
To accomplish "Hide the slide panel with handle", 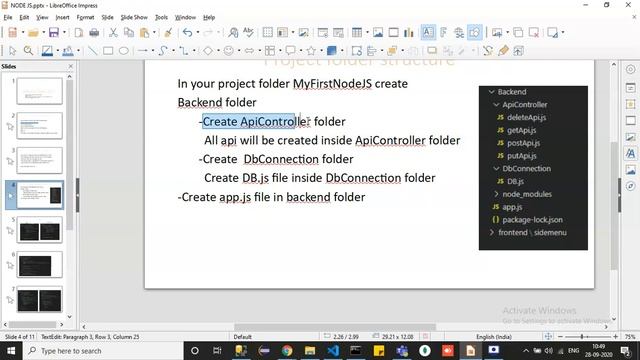I will coord(78,195).
